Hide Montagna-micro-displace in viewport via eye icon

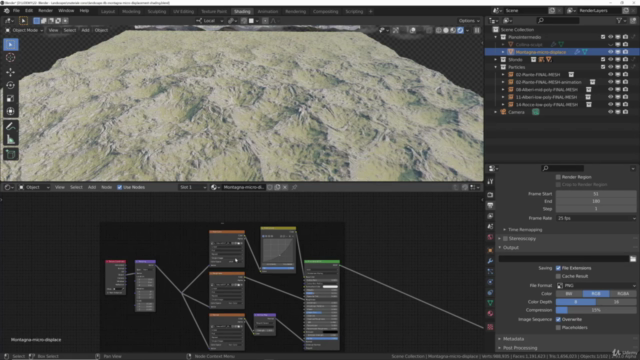click(611, 52)
